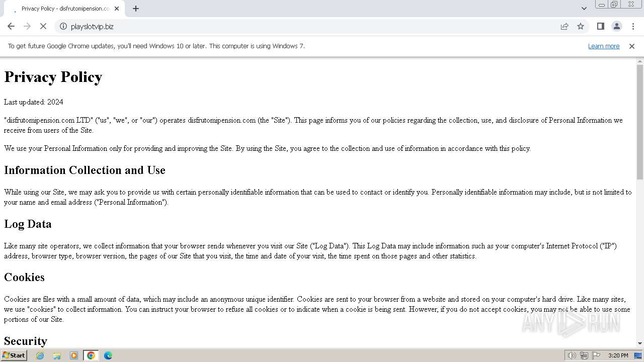
Task: Click the address bar showing playslotvip.biz
Action: click(x=312, y=26)
